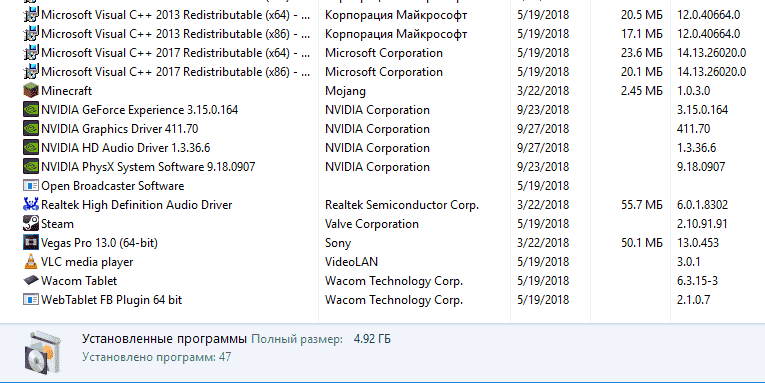Click the WebTablet FB Plugin icon
Viewport: 765px width, 383px height.
31,300
